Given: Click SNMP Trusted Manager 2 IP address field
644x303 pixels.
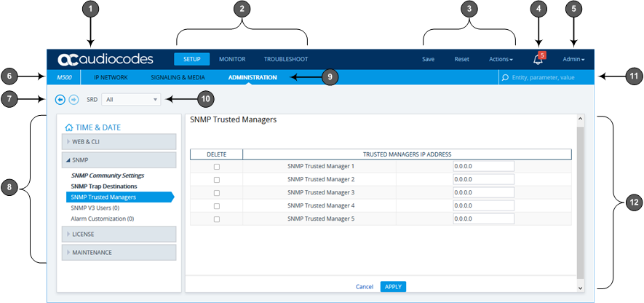Looking at the screenshot, I should pos(483,179).
